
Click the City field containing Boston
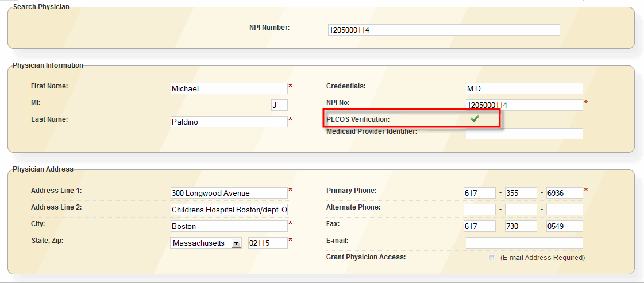click(229, 226)
